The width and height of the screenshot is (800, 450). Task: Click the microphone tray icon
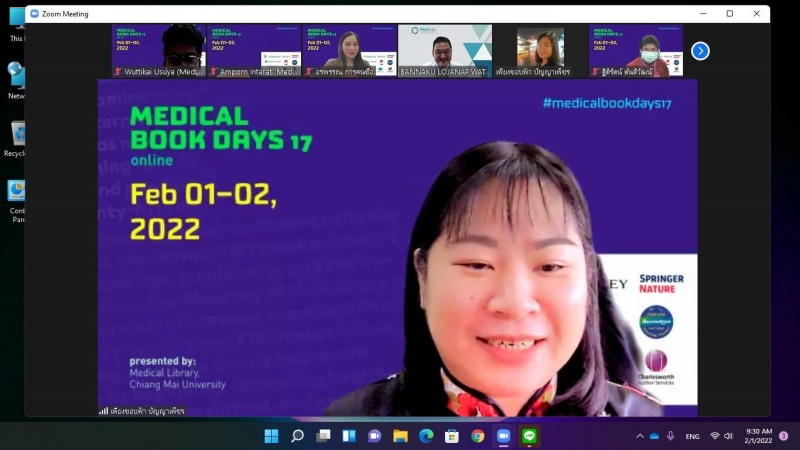[670, 436]
